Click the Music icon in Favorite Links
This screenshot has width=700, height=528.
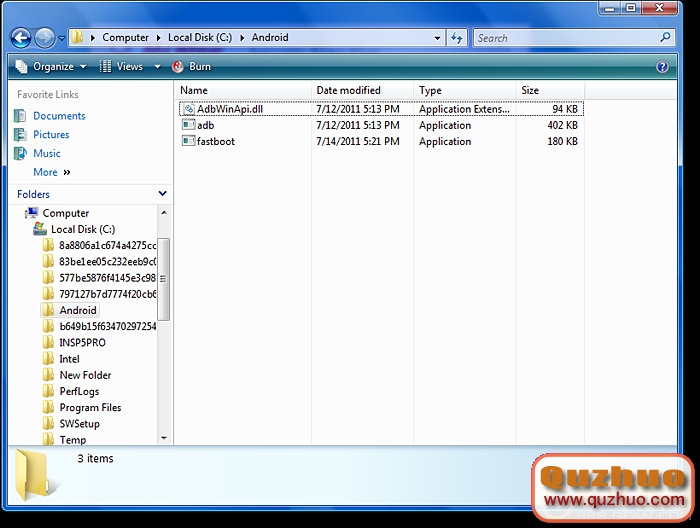coord(20,154)
